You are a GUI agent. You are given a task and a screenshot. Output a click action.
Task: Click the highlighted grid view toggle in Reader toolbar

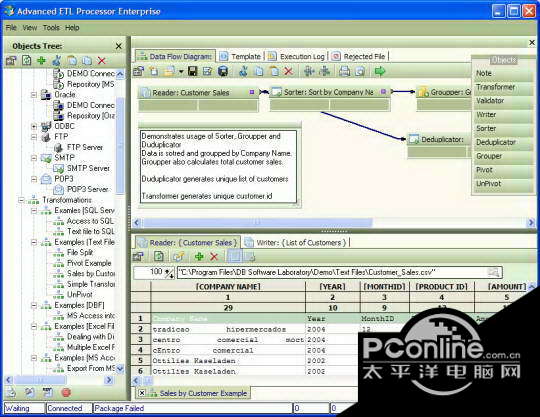pos(234,257)
